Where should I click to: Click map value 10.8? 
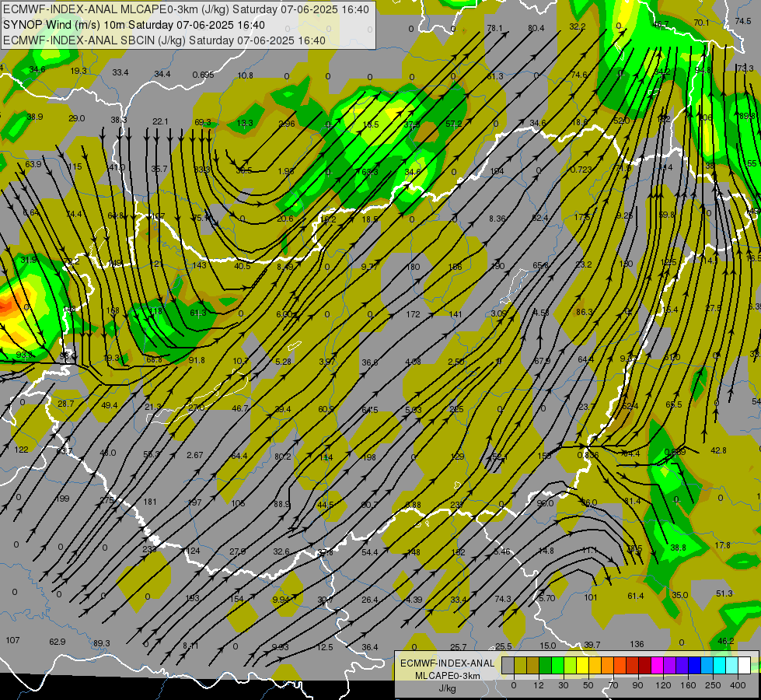tap(245, 75)
